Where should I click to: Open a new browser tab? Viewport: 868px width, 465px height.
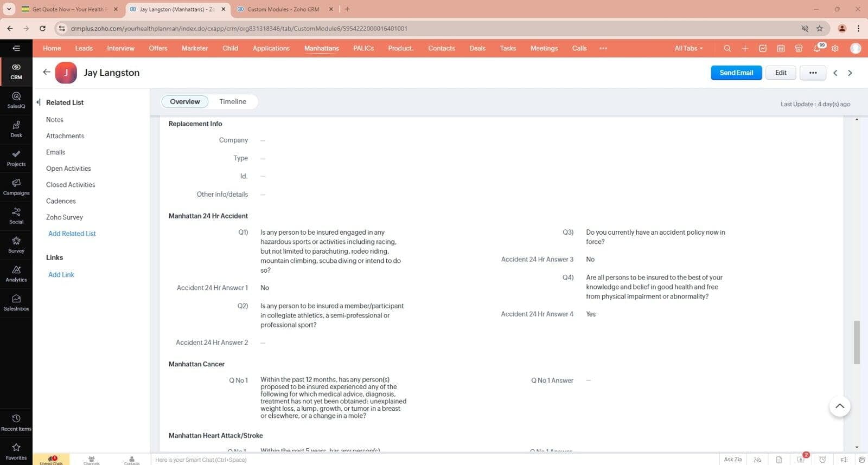(347, 9)
